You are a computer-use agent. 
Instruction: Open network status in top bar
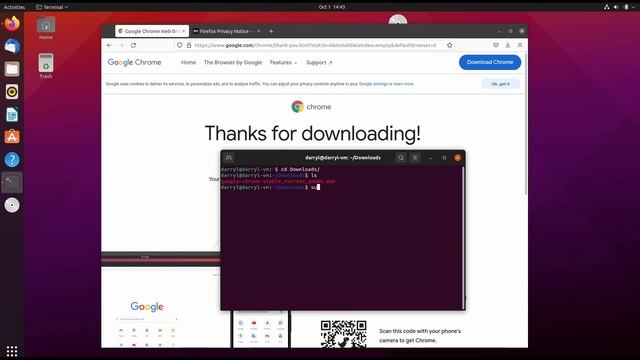point(607,7)
